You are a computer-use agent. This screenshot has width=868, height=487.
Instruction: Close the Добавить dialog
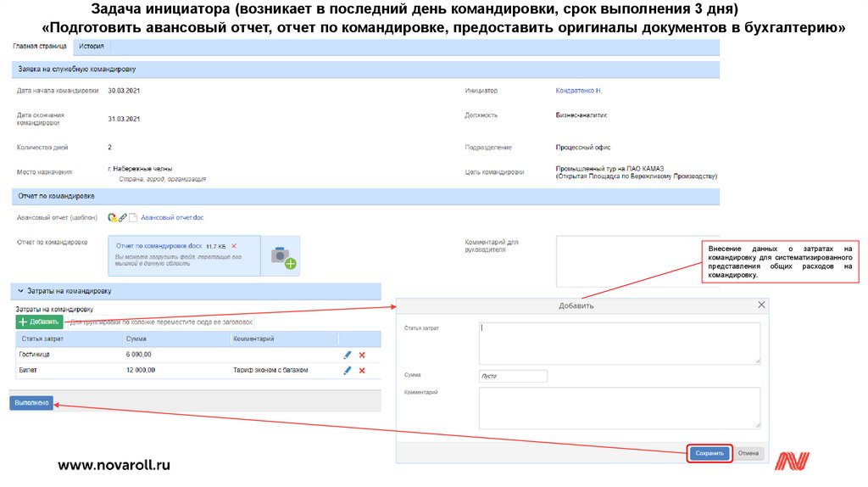click(762, 305)
